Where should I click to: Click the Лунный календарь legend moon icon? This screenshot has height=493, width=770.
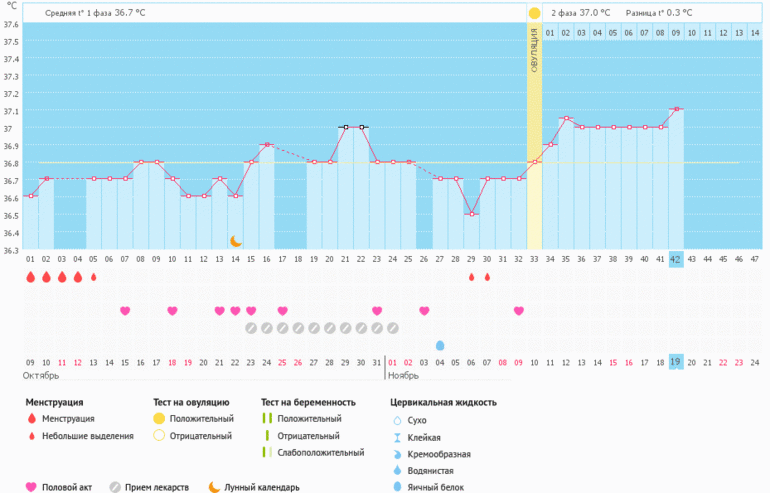214,487
